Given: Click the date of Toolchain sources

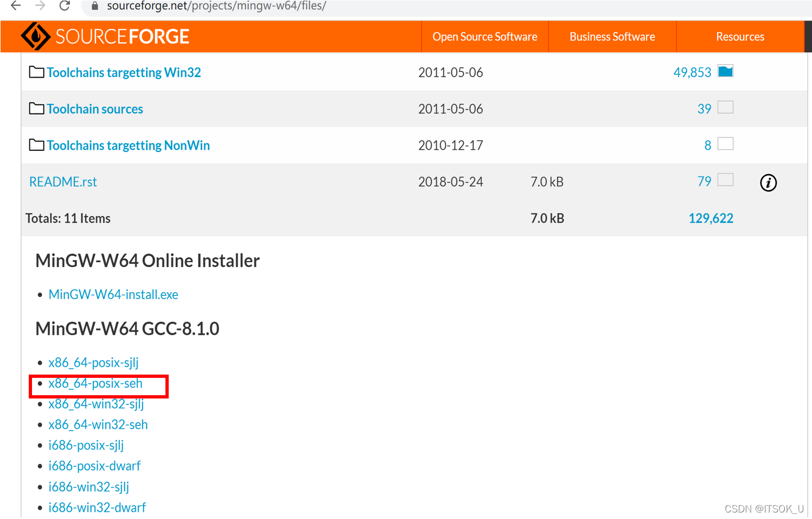Looking at the screenshot, I should coord(450,109).
